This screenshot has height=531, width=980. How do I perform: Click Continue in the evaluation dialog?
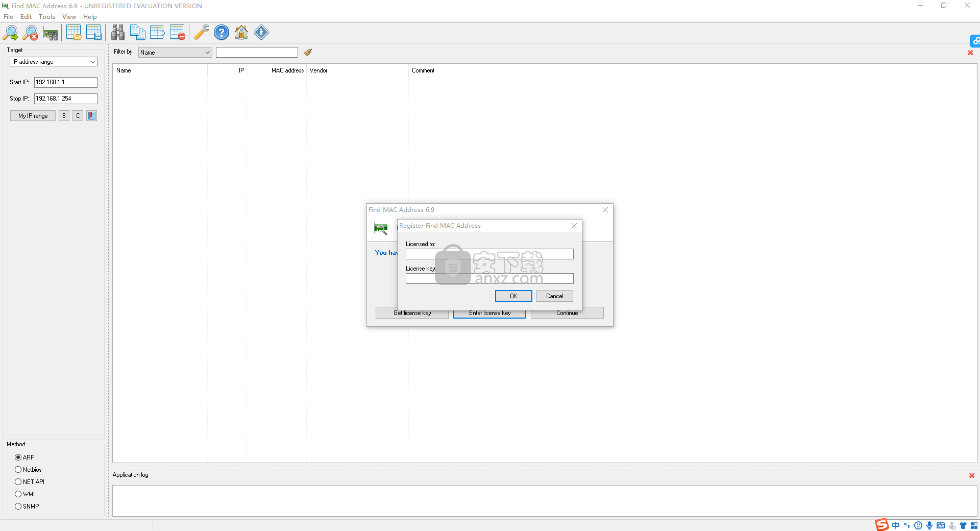[x=567, y=313]
